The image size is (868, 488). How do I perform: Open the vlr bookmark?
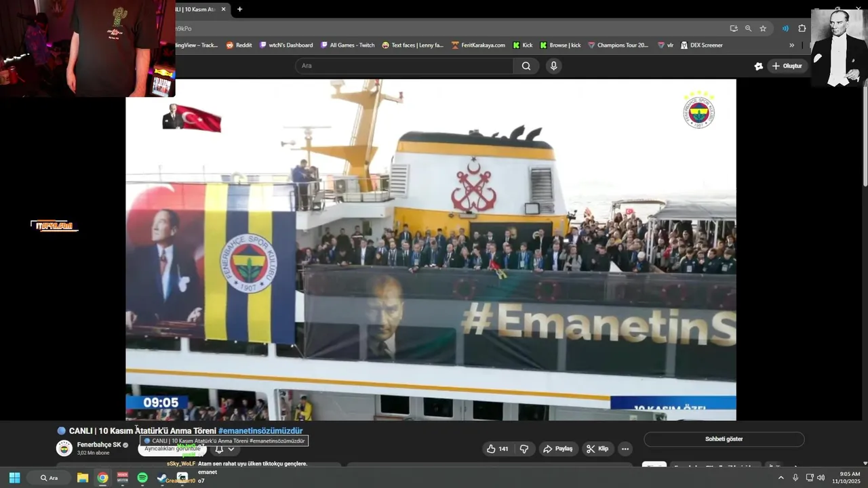coord(665,45)
